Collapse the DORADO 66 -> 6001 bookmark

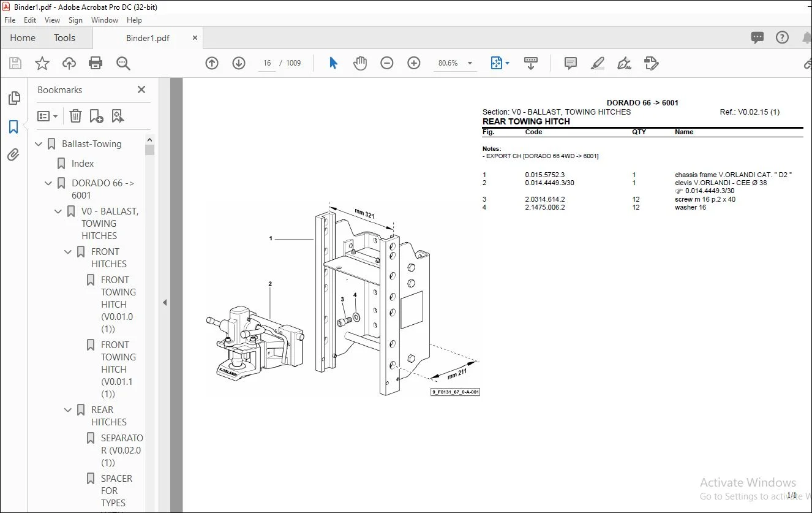coord(49,183)
